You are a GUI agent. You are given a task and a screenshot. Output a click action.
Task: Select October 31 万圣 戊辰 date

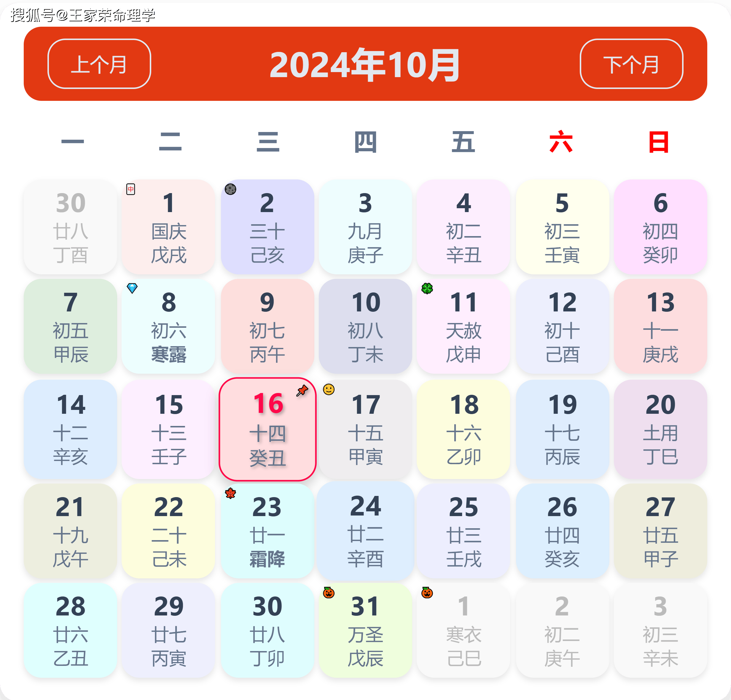click(365, 631)
